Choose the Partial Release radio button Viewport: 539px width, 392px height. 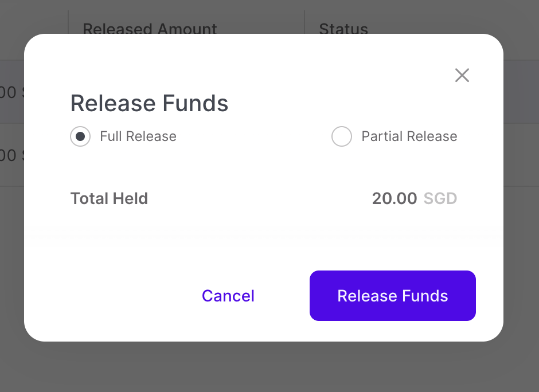(342, 136)
